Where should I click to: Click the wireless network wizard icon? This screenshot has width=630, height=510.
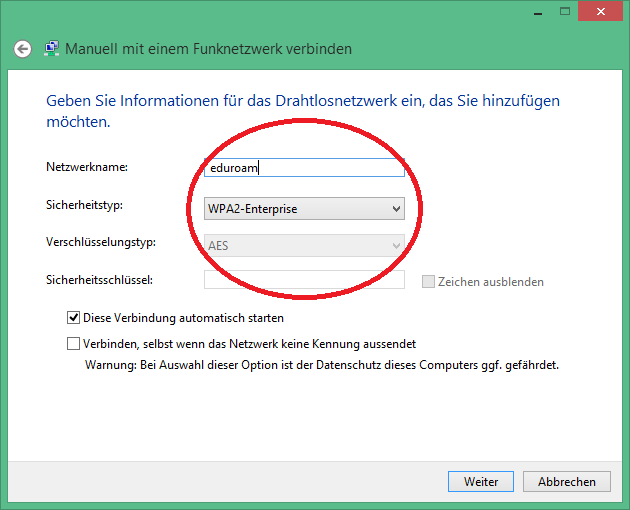51,49
